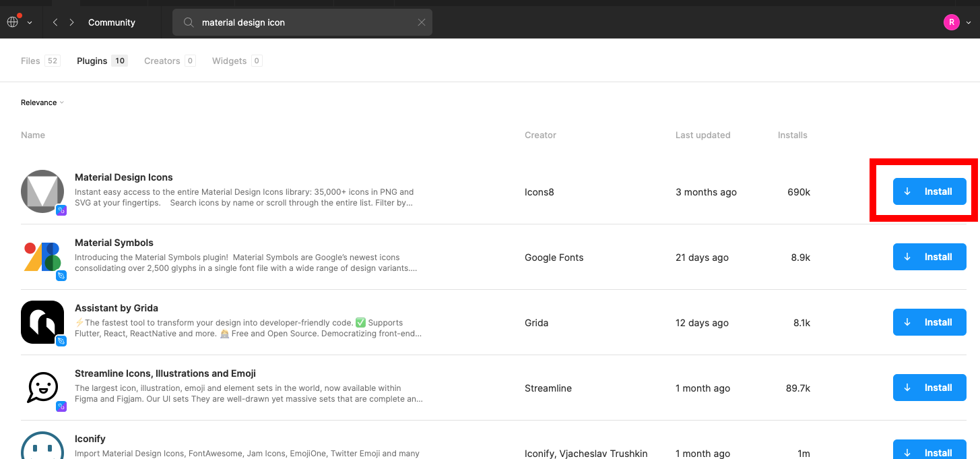Open the Streamline creator profile

[548, 388]
